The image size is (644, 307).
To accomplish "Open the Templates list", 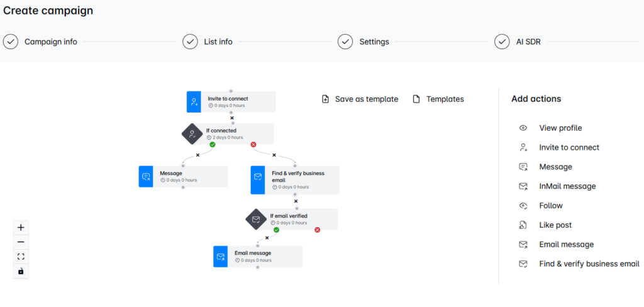I will click(x=438, y=99).
